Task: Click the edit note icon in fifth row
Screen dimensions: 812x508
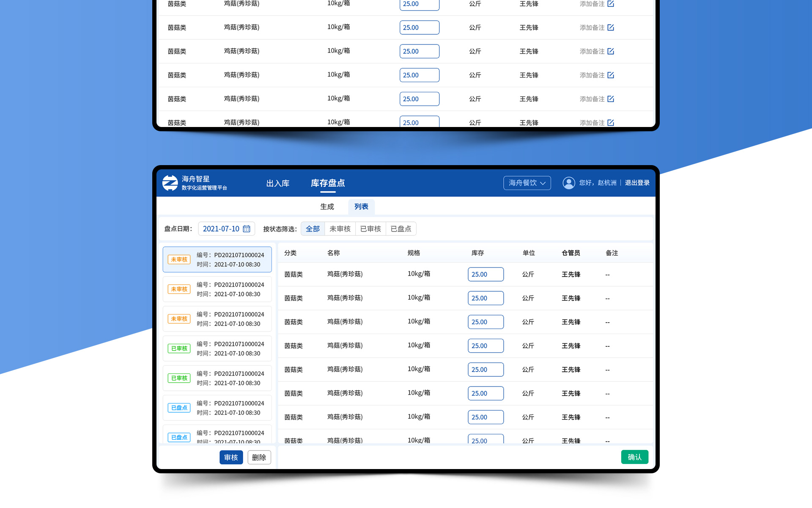Action: [x=610, y=99]
